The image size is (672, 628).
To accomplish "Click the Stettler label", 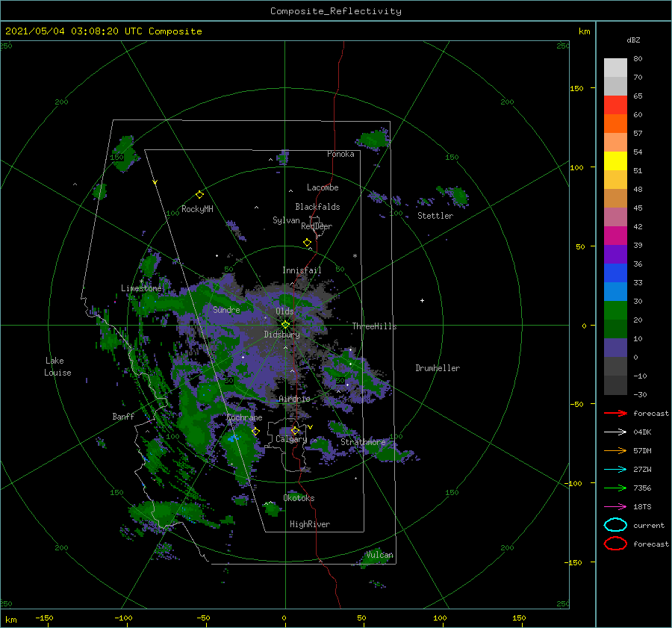I will (435, 216).
